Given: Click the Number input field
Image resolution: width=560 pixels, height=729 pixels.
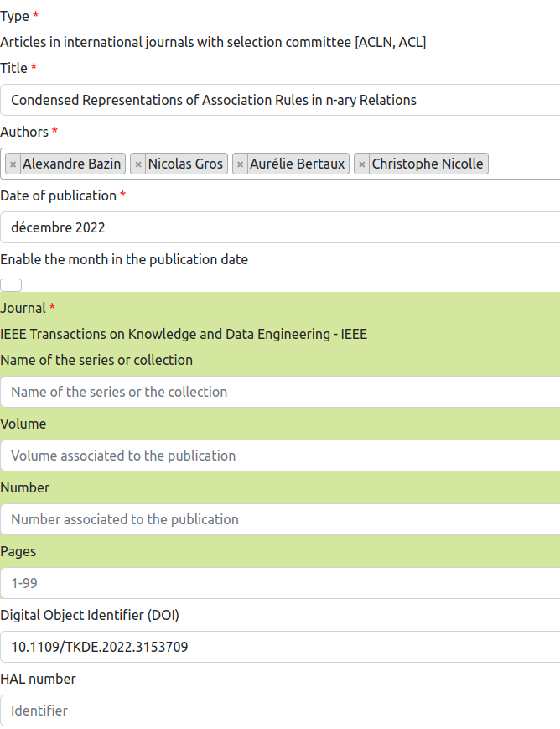Looking at the screenshot, I should (x=280, y=519).
